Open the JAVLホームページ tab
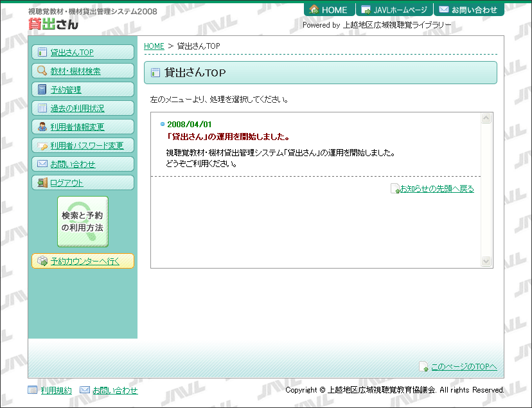Viewport: 532px width, 408px height. tap(394, 10)
